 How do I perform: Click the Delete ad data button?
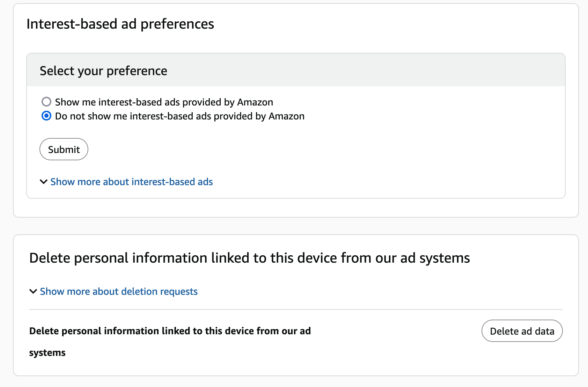(522, 331)
